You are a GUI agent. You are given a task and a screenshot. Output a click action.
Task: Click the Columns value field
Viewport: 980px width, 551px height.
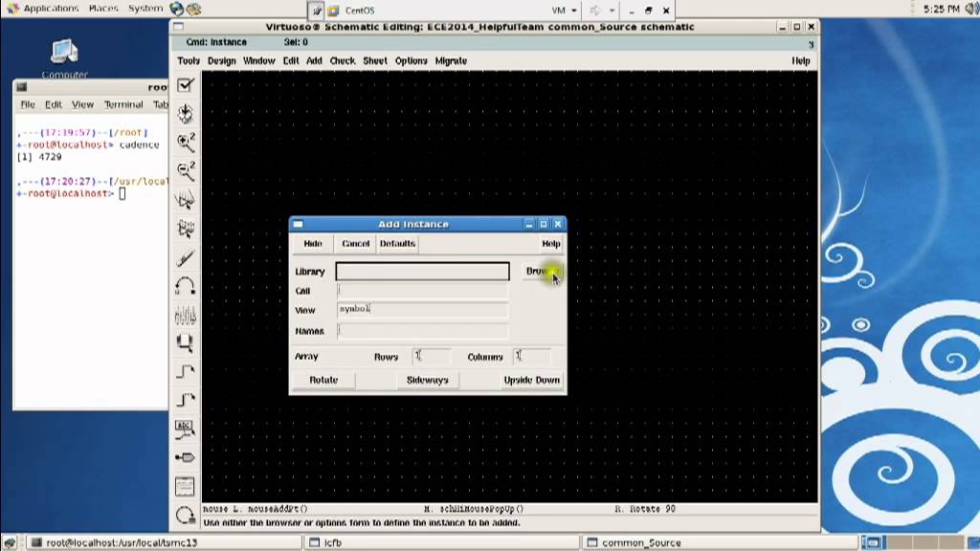coord(532,356)
